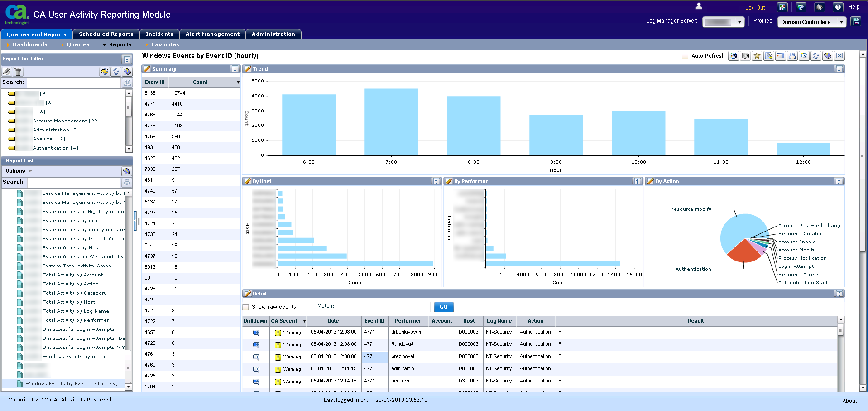Click the grey globe icon in top header
The image size is (868, 411).
[820, 7]
